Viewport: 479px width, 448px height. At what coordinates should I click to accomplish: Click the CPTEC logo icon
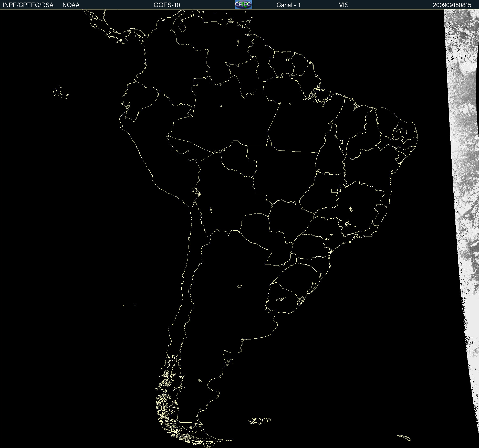click(243, 5)
